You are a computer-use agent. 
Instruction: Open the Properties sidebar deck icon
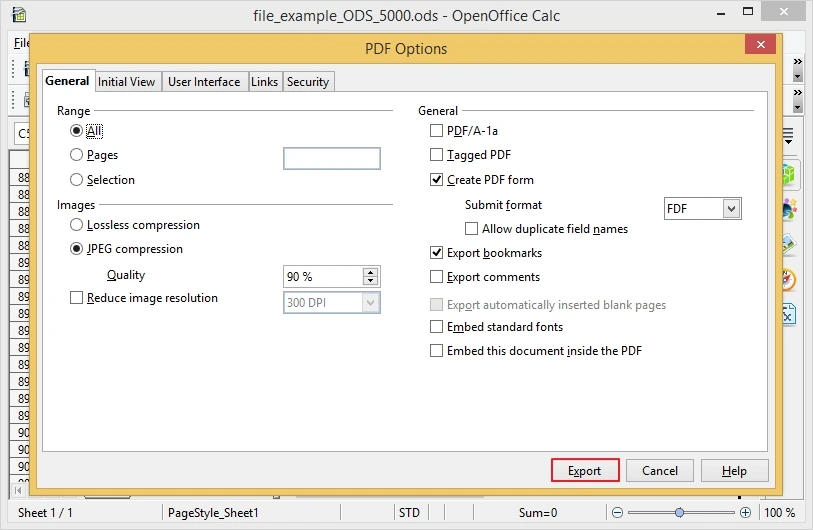pos(789,174)
